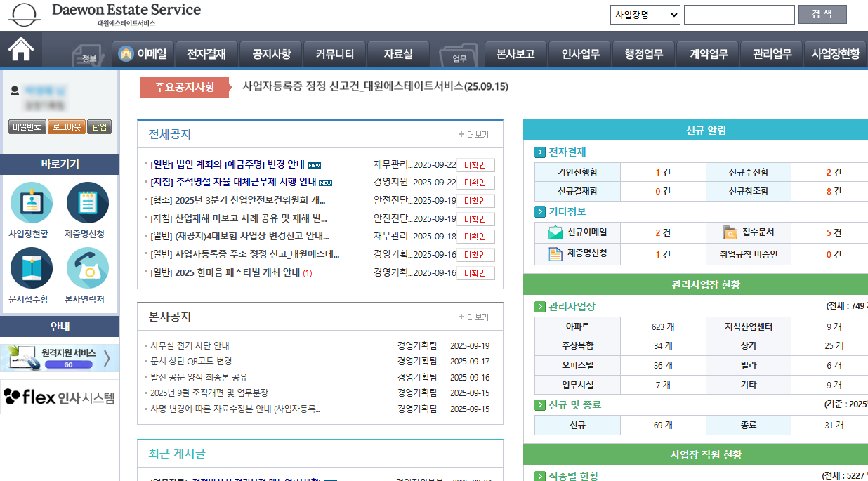Viewport: 868px width, 481px height.
Task: Click the 제증명신청 document icon in 기타정보
Action: (x=555, y=254)
